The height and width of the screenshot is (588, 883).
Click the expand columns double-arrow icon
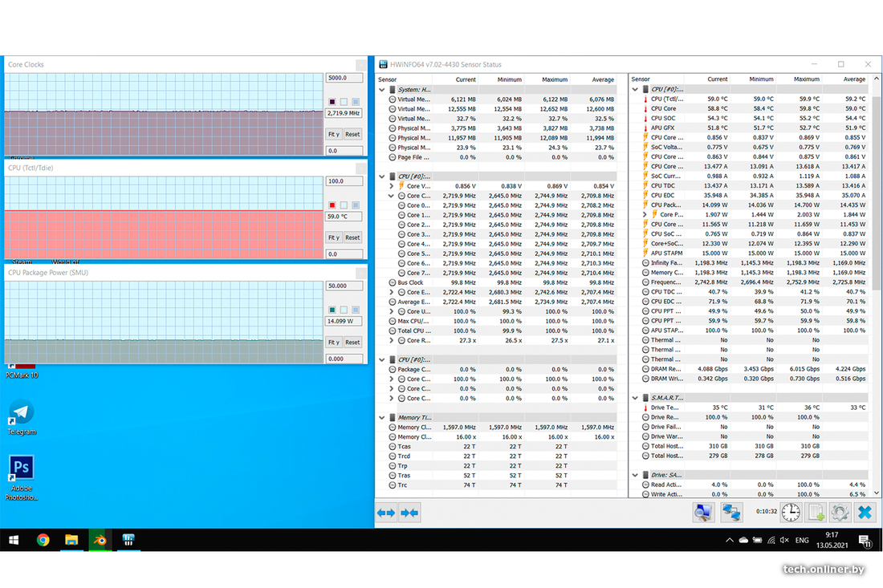pos(386,513)
